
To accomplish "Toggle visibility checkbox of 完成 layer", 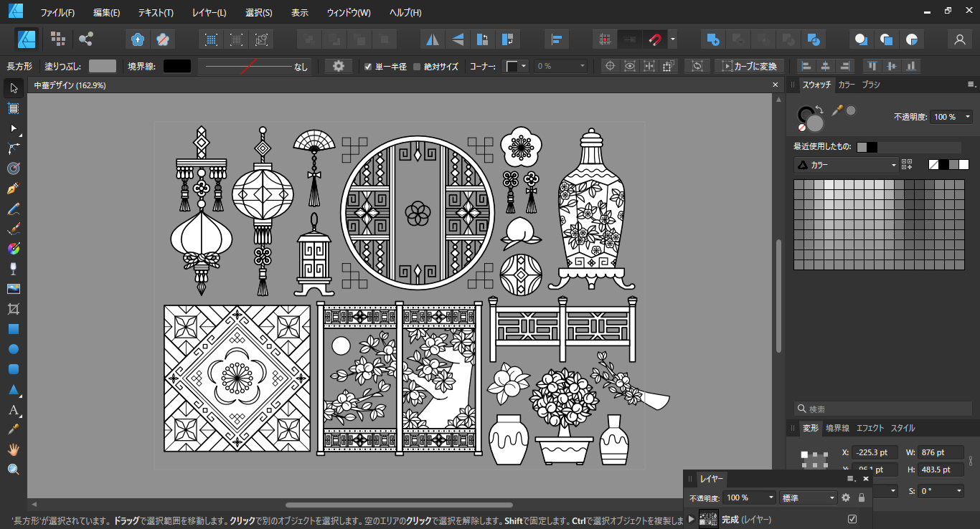I will click(852, 519).
